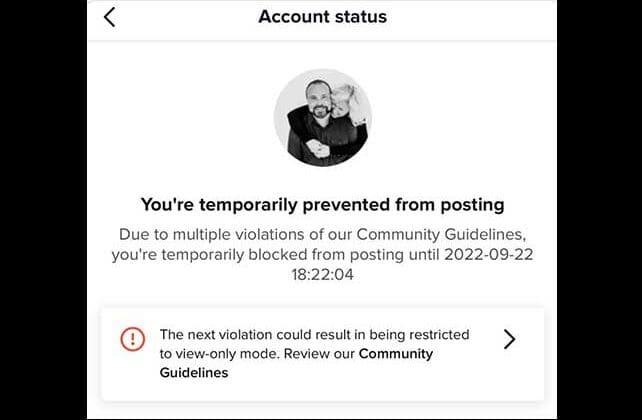Go back using the left arrow
This screenshot has width=642, height=420.
[x=109, y=17]
